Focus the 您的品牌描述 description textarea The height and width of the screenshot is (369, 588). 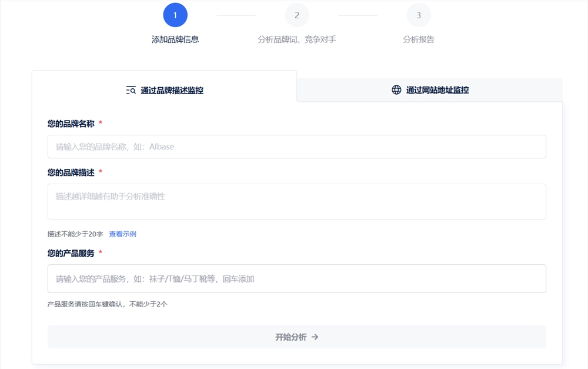coord(296,201)
